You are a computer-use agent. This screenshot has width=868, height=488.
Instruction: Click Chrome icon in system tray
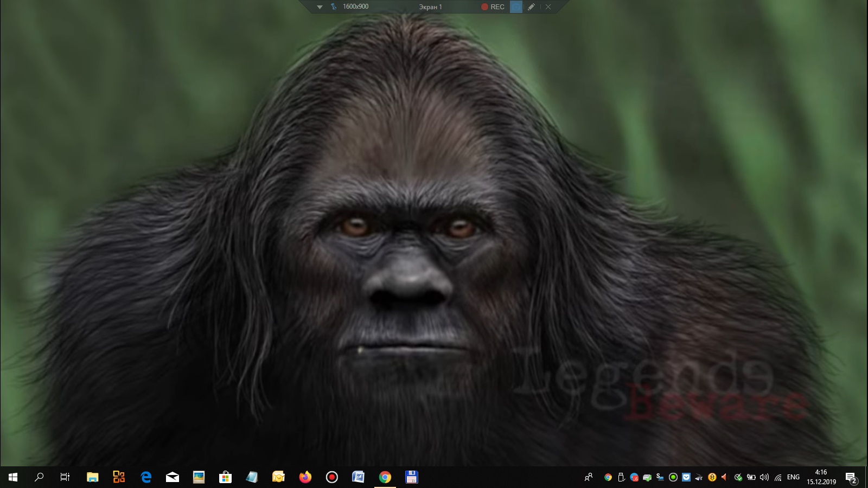pyautogui.click(x=608, y=477)
